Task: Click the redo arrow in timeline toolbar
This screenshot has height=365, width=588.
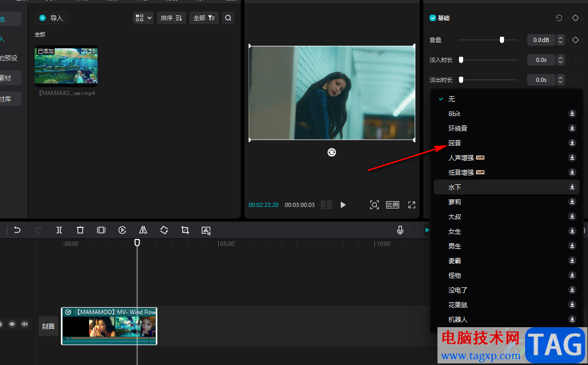Action: [38, 230]
